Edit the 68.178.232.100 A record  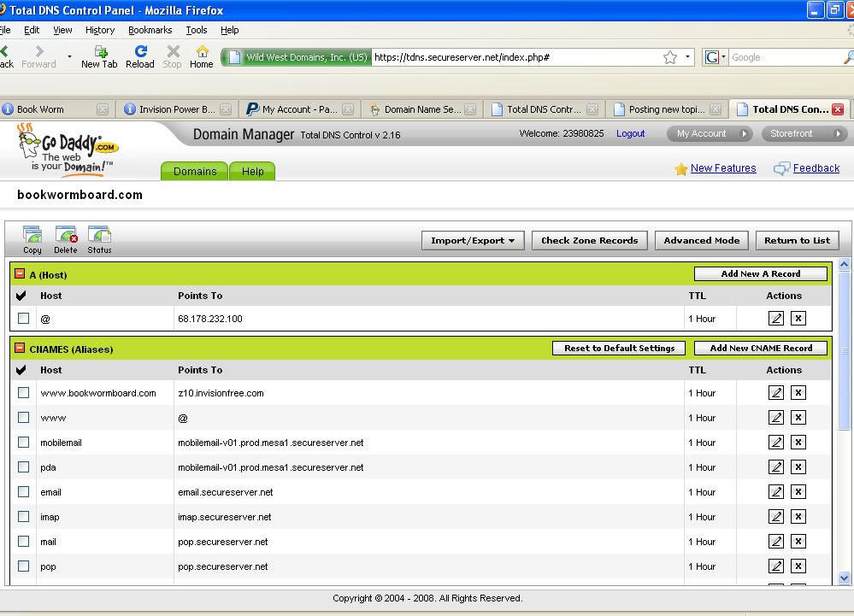point(776,319)
